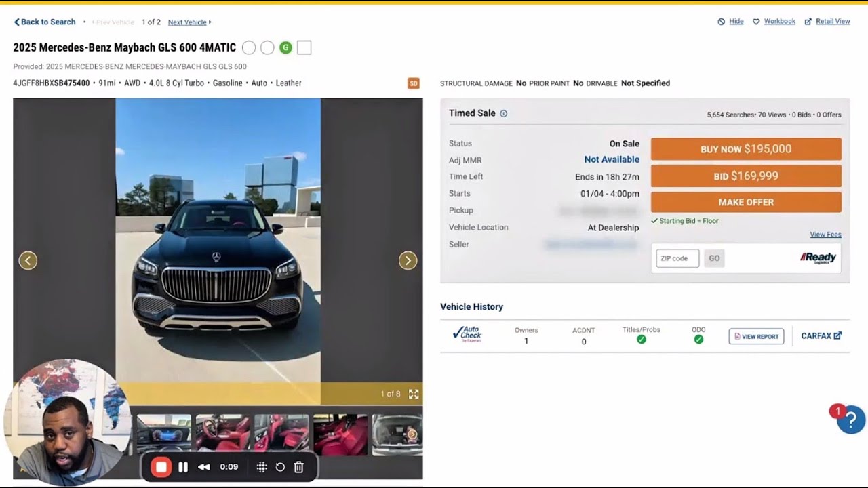Open the CARFAX external link
The width and height of the screenshot is (868, 488).
coord(821,335)
